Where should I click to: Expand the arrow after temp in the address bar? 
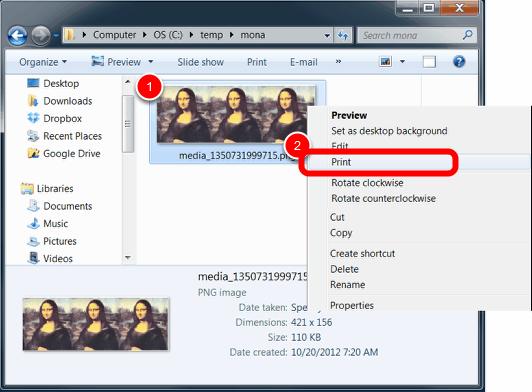click(232, 35)
